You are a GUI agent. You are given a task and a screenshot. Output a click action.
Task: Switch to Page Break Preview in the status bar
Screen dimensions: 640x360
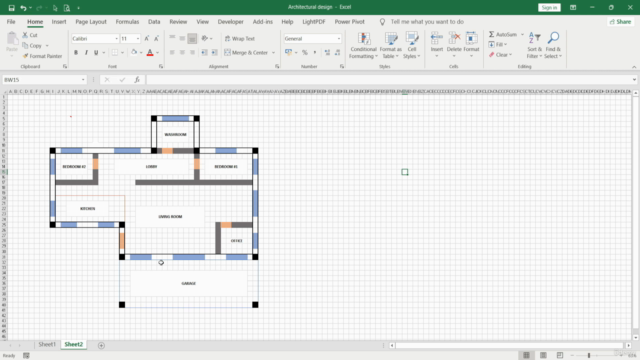point(560,356)
